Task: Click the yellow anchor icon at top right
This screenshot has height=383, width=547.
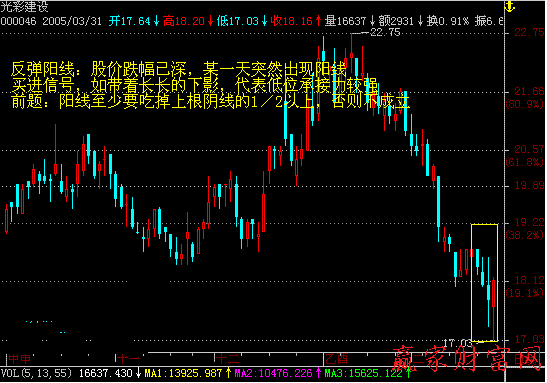Action: coord(510,6)
